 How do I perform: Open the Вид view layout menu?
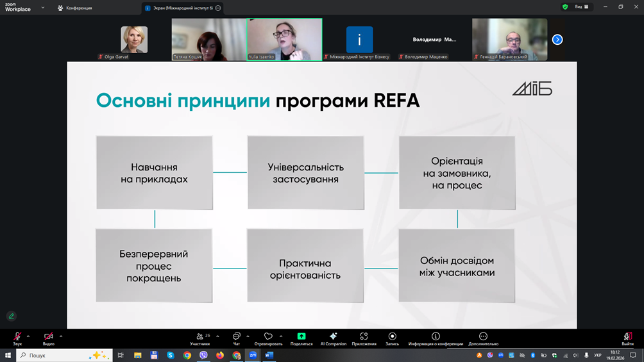(581, 7)
